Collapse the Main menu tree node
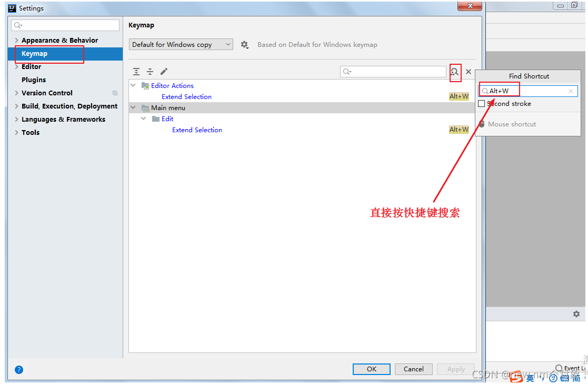 pos(133,108)
